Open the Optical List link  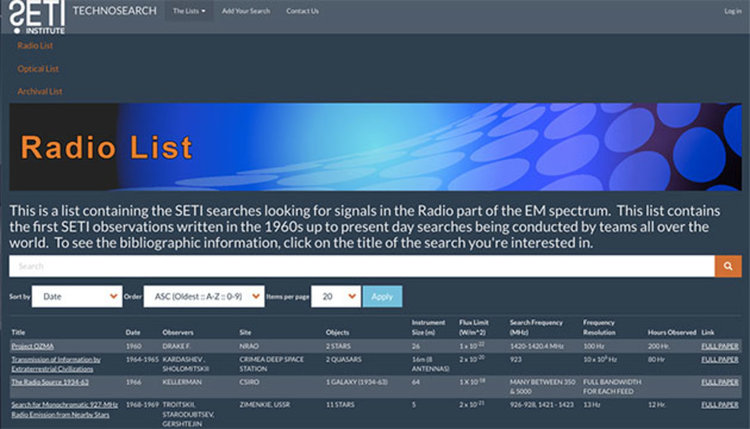(x=38, y=68)
